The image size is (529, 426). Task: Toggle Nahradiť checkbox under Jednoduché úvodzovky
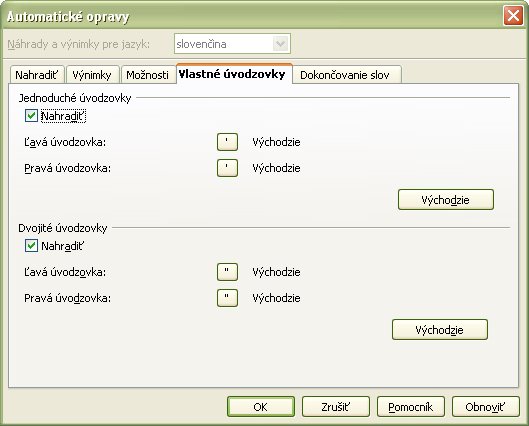31,116
